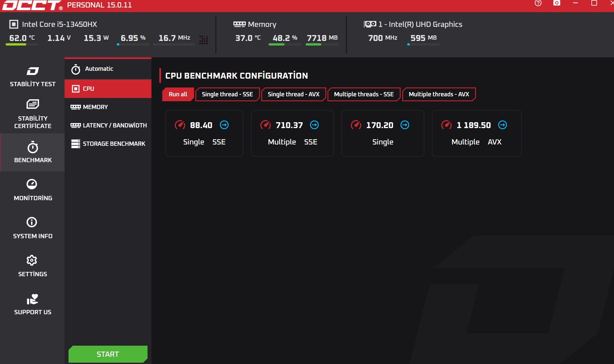Viewport: 614px width, 364px height.
Task: Open the CPU core grid icon
Action: 204,40
